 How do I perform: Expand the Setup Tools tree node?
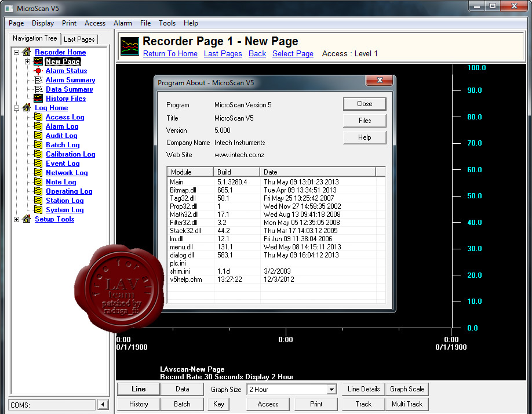16,219
